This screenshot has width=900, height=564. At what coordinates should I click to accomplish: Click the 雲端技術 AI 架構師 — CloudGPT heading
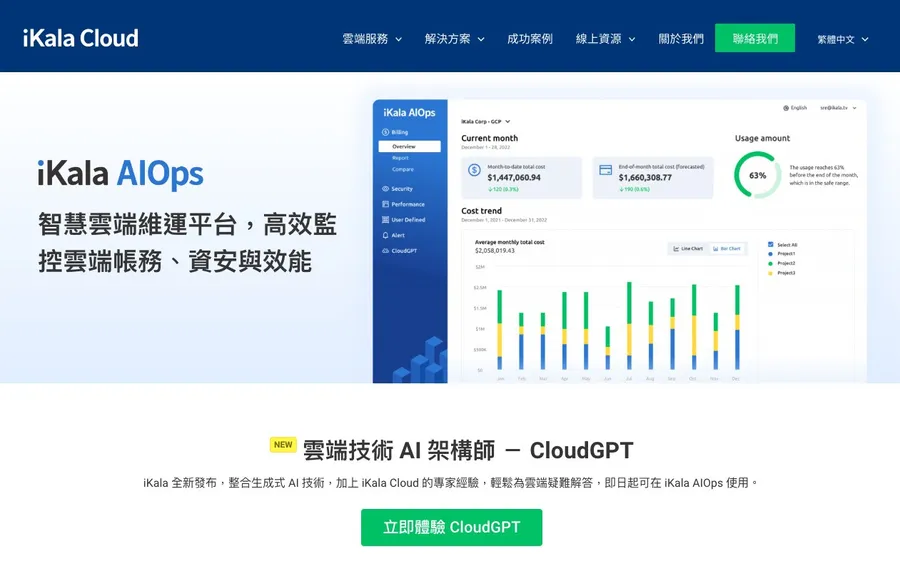[468, 450]
